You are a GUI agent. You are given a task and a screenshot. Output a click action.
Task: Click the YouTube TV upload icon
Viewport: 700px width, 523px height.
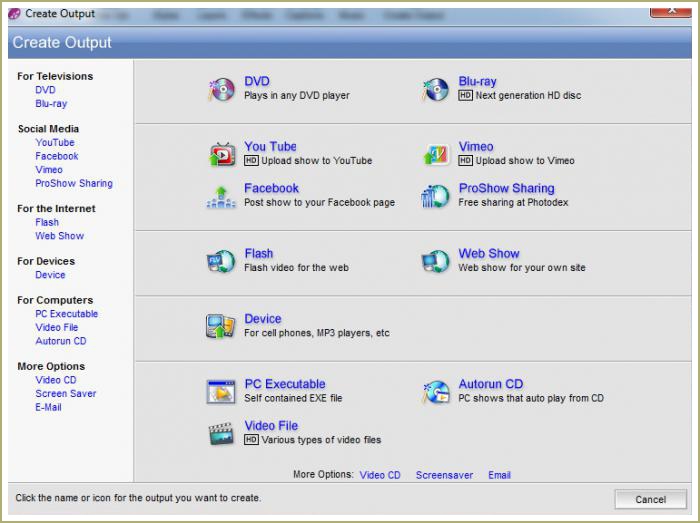click(x=221, y=154)
